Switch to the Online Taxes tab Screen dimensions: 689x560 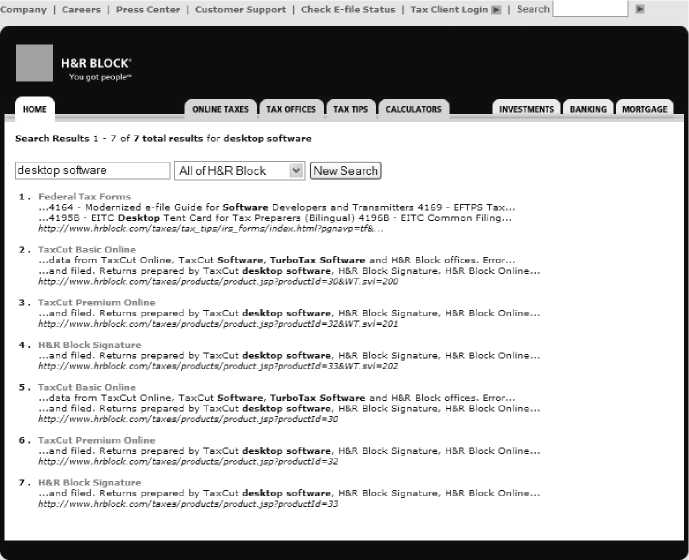(x=220, y=109)
